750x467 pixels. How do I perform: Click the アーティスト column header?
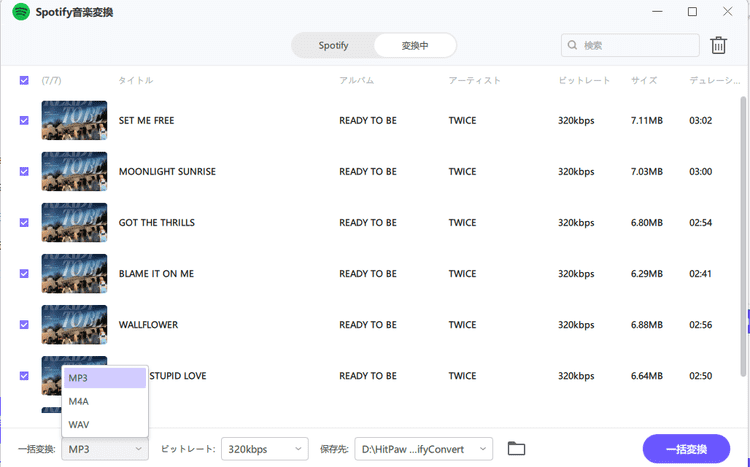[474, 80]
